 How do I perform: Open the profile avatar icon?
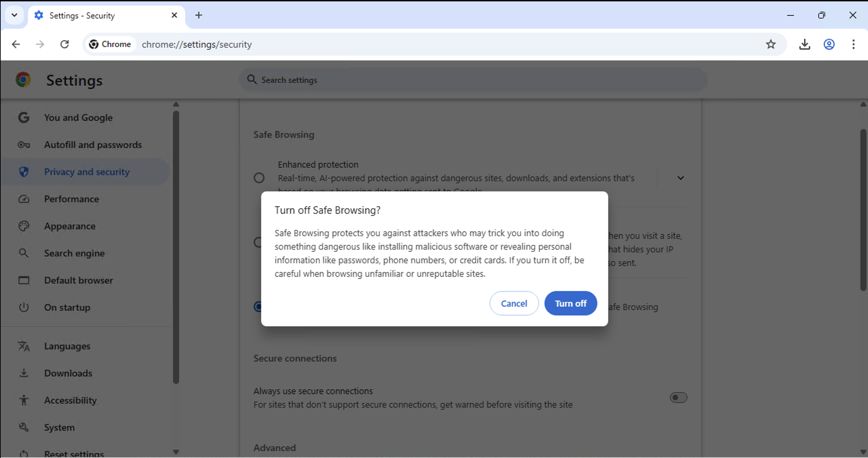[829, 44]
